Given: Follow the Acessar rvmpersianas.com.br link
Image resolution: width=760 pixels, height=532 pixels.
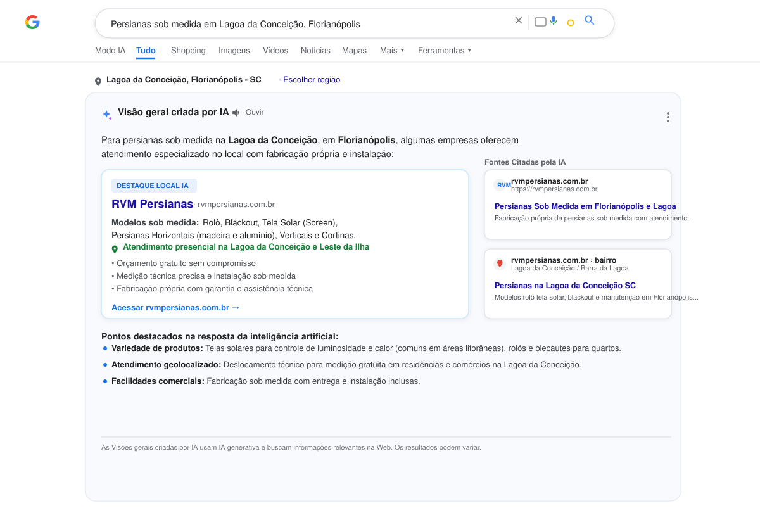Looking at the screenshot, I should pos(175,308).
